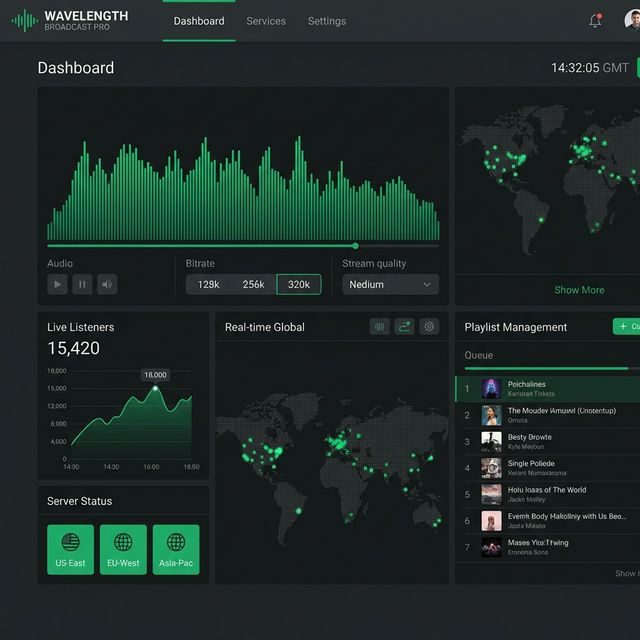Click the Besty Browte album thumbnail

(491, 442)
